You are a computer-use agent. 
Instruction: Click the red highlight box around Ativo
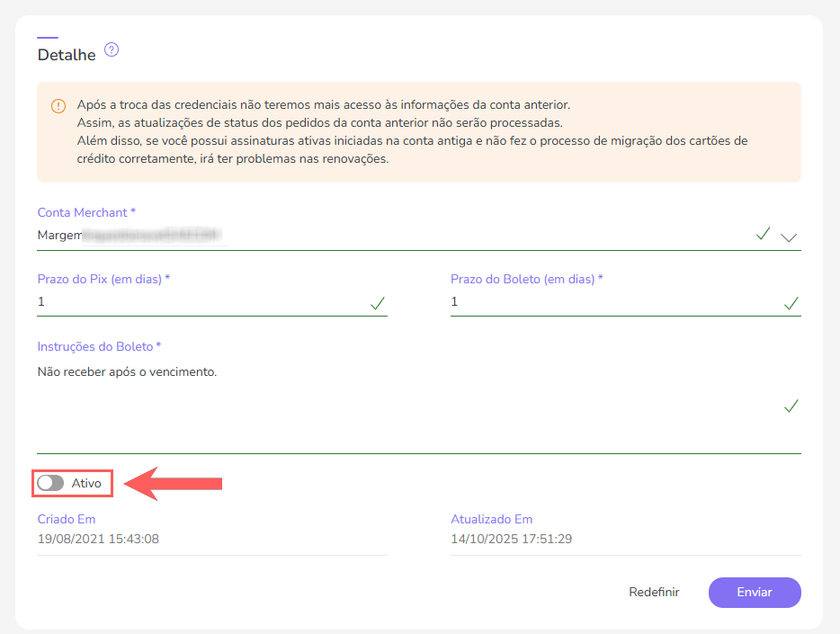pyautogui.click(x=72, y=483)
